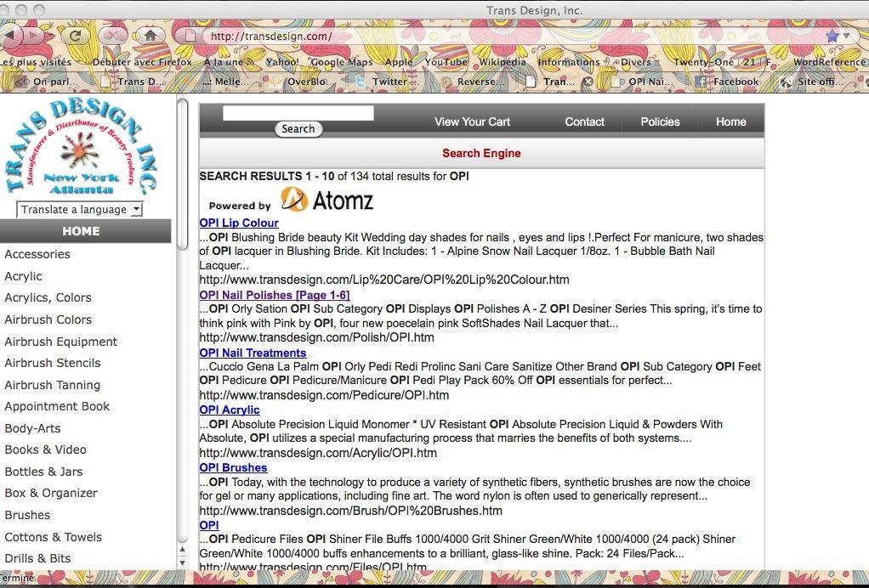Open View Your Cart

click(472, 122)
